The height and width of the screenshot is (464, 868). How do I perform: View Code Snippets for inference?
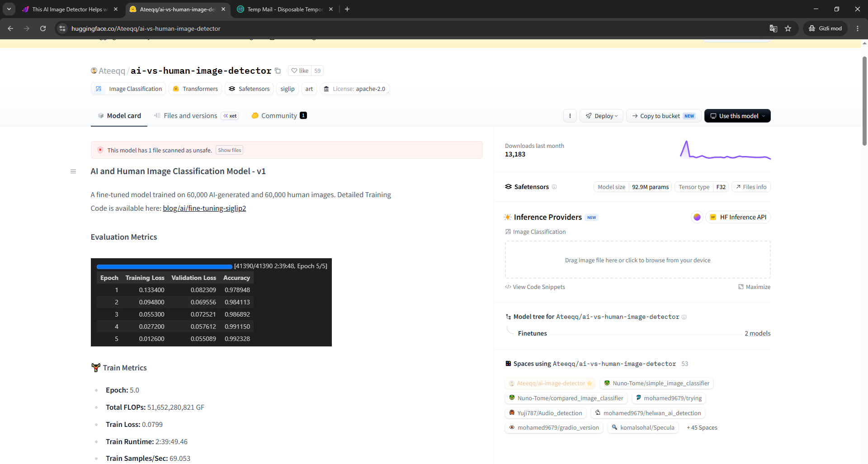[x=535, y=287]
